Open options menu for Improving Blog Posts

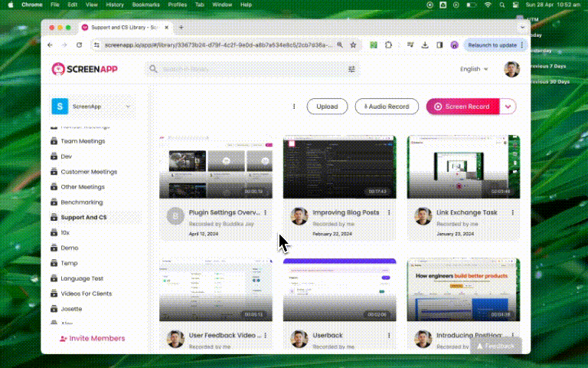coord(389,212)
